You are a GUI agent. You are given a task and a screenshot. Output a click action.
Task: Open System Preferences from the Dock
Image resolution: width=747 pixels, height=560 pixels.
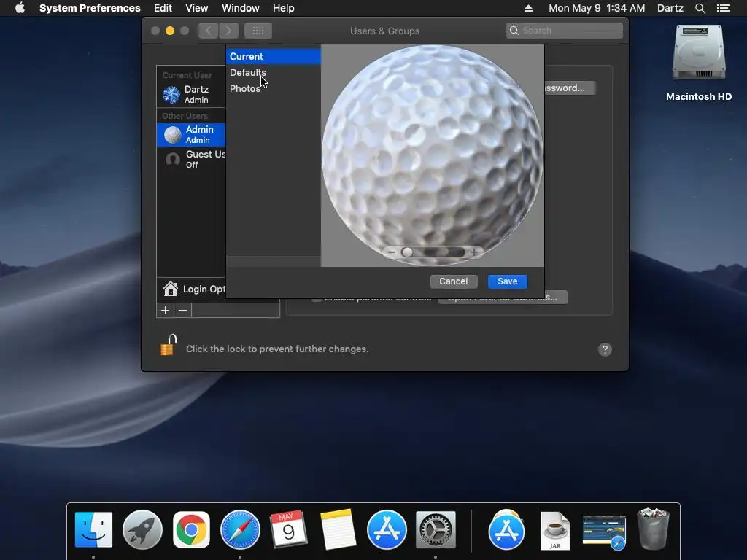pyautogui.click(x=436, y=529)
